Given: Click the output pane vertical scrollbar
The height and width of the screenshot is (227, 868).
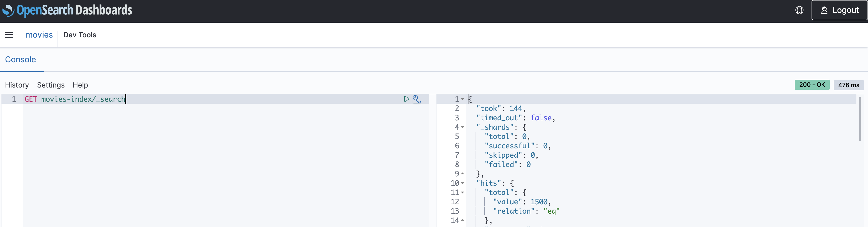Looking at the screenshot, I should coord(860,119).
